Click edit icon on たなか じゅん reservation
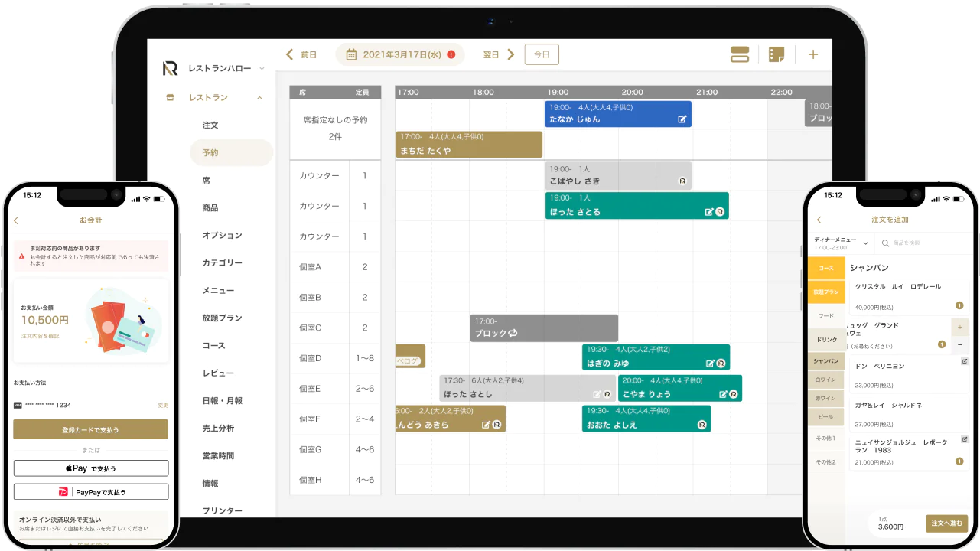The image size is (980, 551). 682,119
